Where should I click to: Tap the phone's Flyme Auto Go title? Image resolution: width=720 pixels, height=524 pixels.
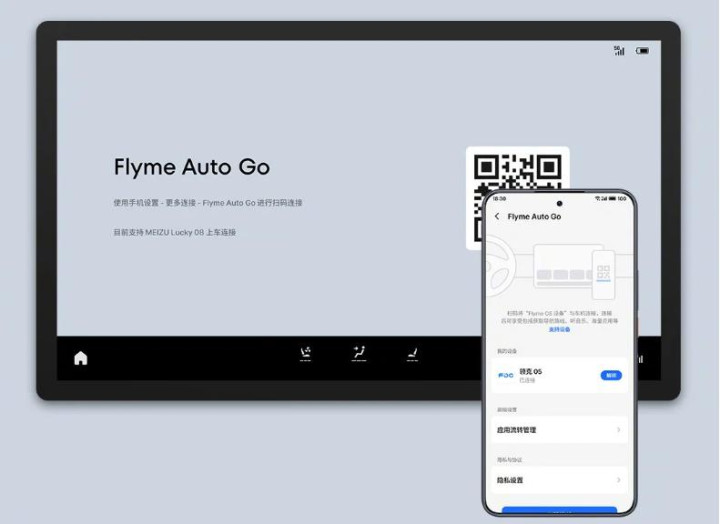coord(534,216)
